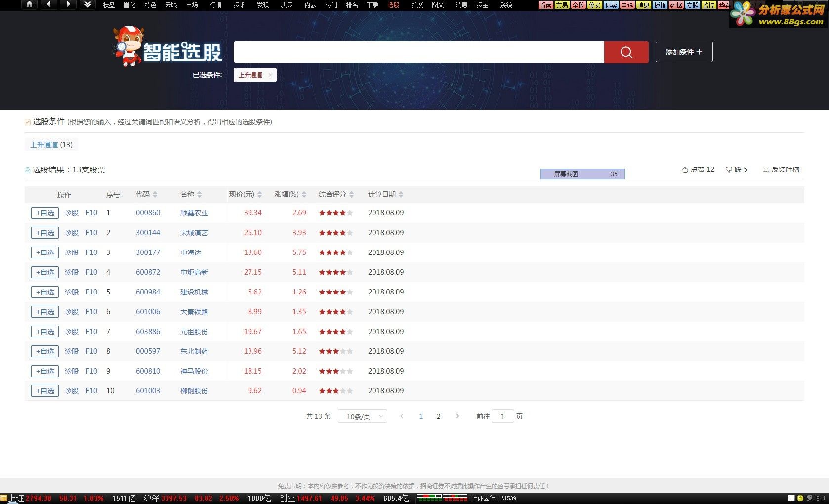Open 诊股 for 大秦铁路

pyautogui.click(x=72, y=312)
